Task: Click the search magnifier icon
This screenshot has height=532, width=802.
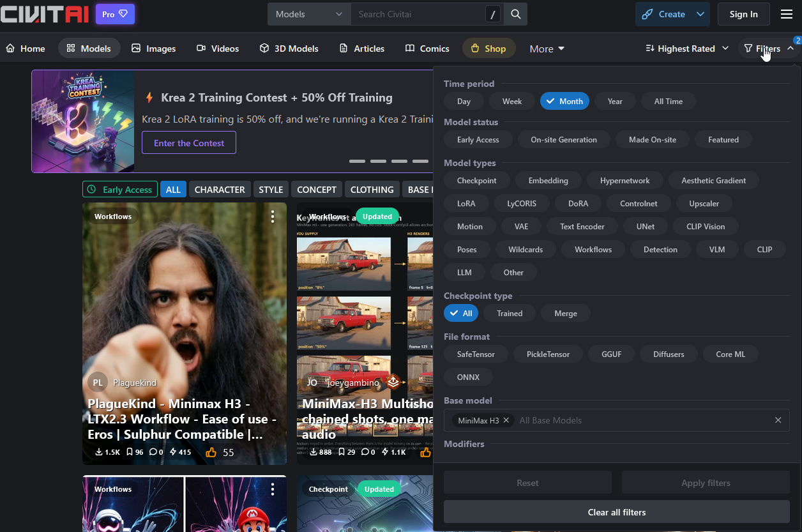Action: tap(515, 14)
